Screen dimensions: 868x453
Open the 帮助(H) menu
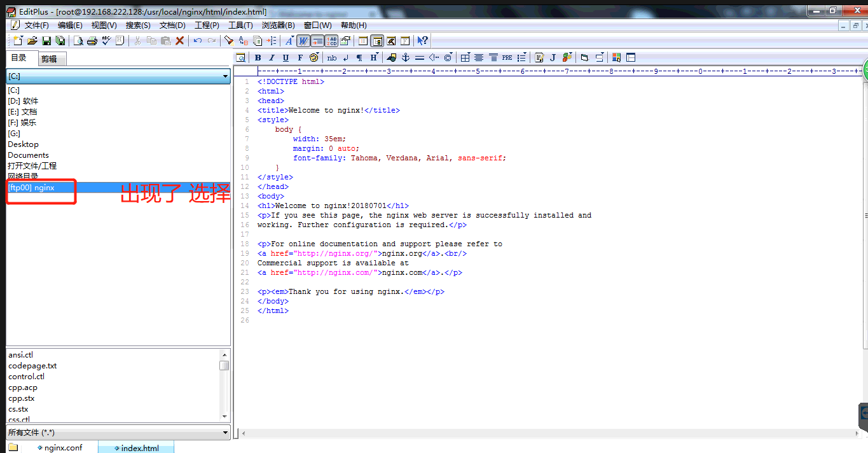[354, 25]
